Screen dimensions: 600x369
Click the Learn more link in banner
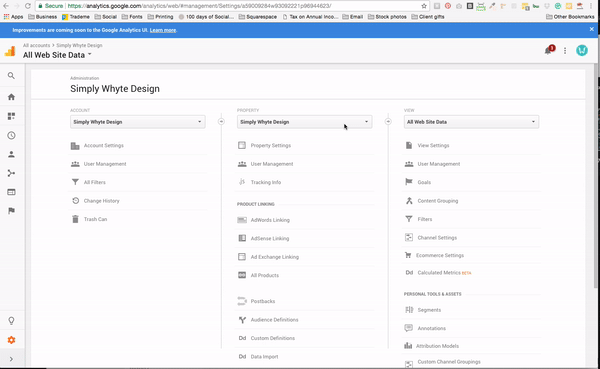point(163,30)
